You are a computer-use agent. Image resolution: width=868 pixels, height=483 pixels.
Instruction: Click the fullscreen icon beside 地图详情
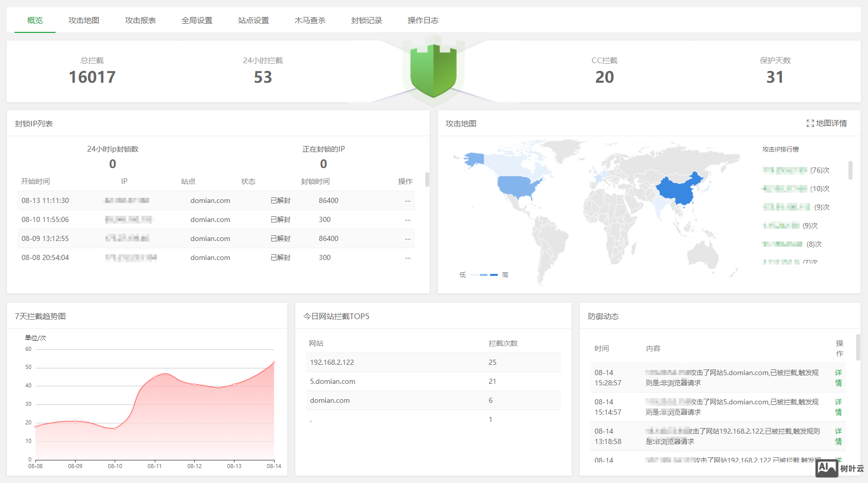tap(810, 123)
